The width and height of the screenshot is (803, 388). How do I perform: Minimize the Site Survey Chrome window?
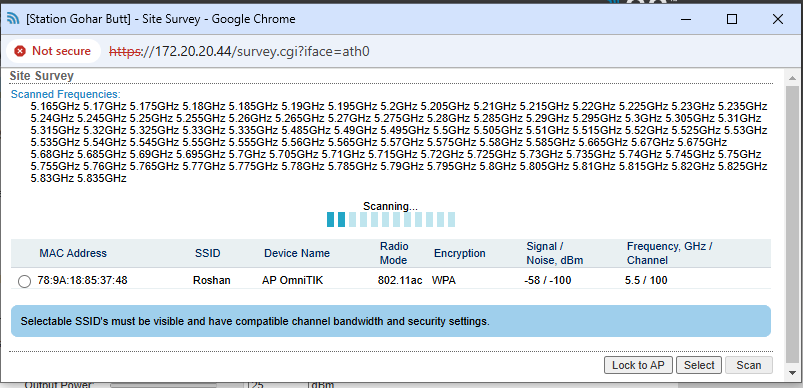click(x=686, y=19)
